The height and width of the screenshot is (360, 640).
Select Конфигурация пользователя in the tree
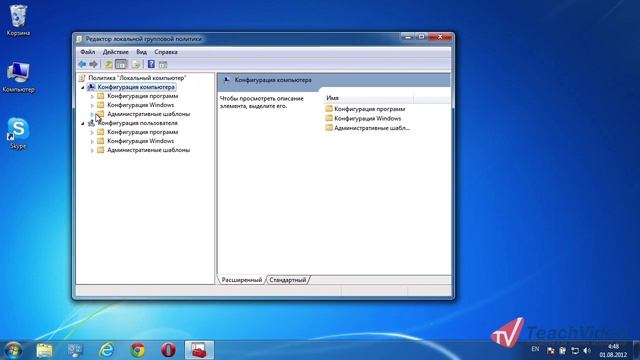tap(138, 123)
